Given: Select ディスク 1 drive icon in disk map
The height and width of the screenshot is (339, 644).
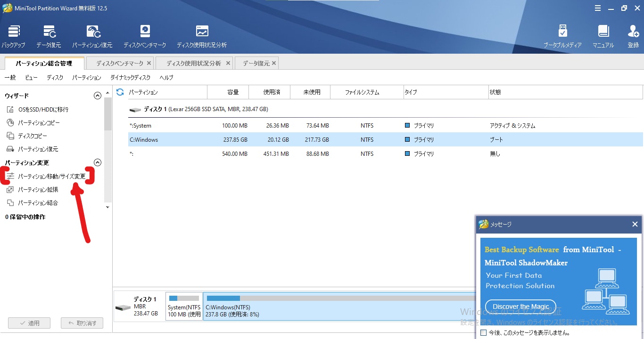Looking at the screenshot, I should tap(123, 307).
